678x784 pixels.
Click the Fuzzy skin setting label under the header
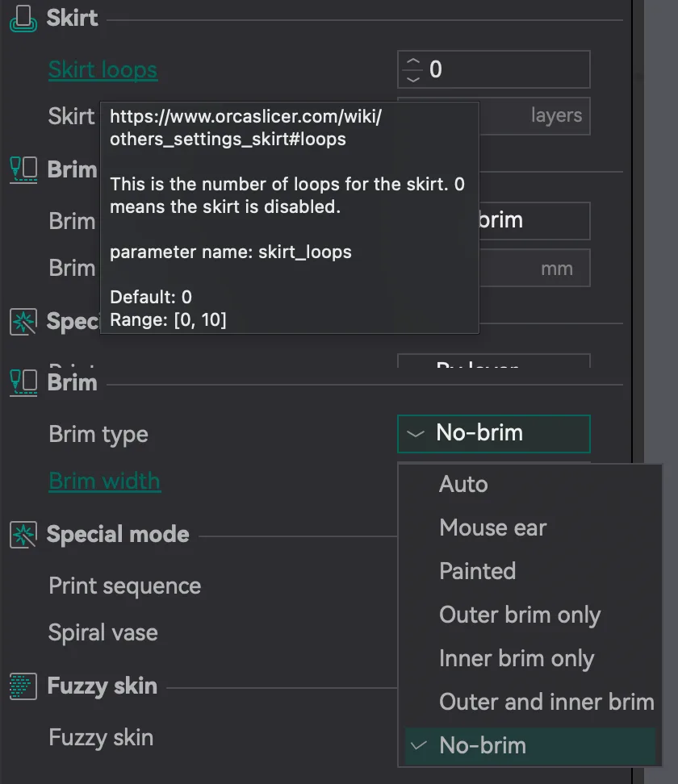point(101,737)
